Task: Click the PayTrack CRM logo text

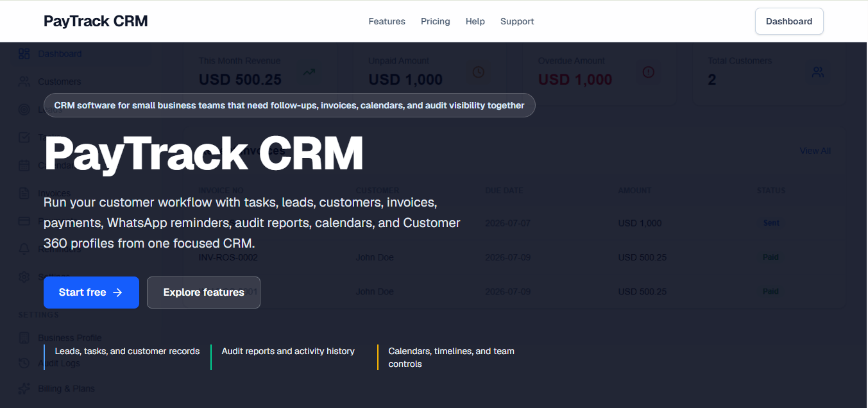Action: point(96,21)
